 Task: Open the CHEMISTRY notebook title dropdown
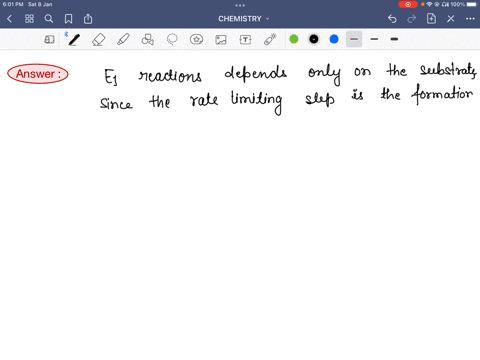tap(244, 19)
